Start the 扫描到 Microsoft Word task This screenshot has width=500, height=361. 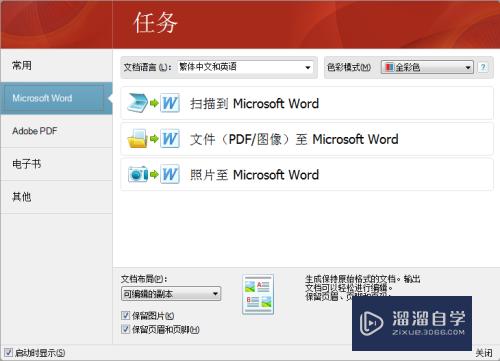307,103
